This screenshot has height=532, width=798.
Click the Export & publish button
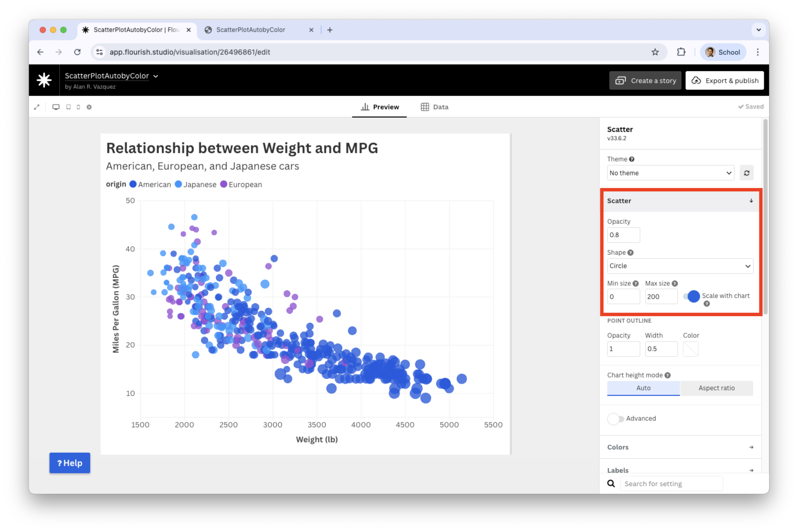tap(724, 81)
